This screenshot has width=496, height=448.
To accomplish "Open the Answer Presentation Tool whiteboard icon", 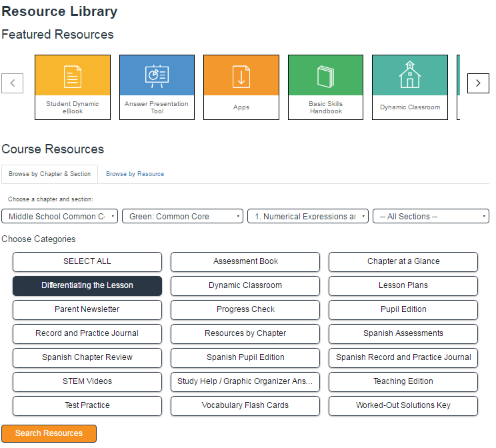I will pyautogui.click(x=157, y=77).
